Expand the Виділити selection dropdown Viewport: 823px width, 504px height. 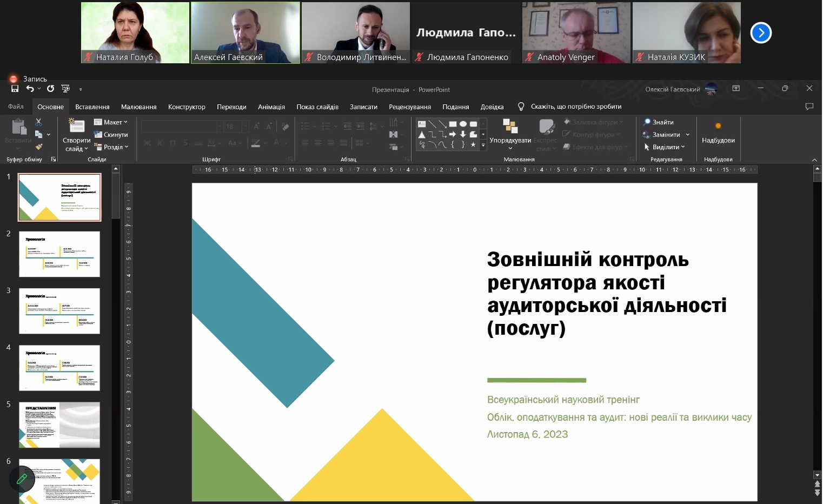tap(665, 147)
